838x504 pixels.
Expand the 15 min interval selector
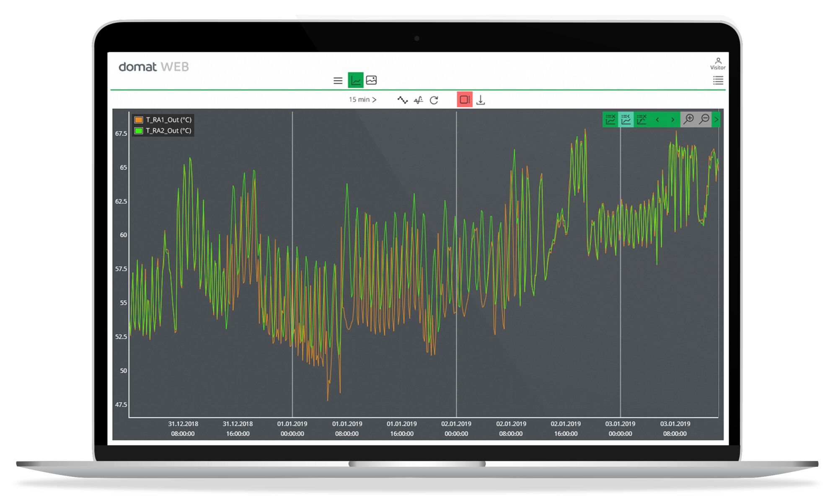[362, 100]
